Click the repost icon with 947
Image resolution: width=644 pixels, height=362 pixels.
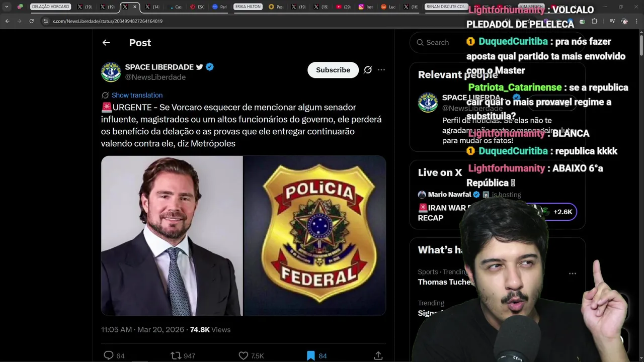pos(176,355)
